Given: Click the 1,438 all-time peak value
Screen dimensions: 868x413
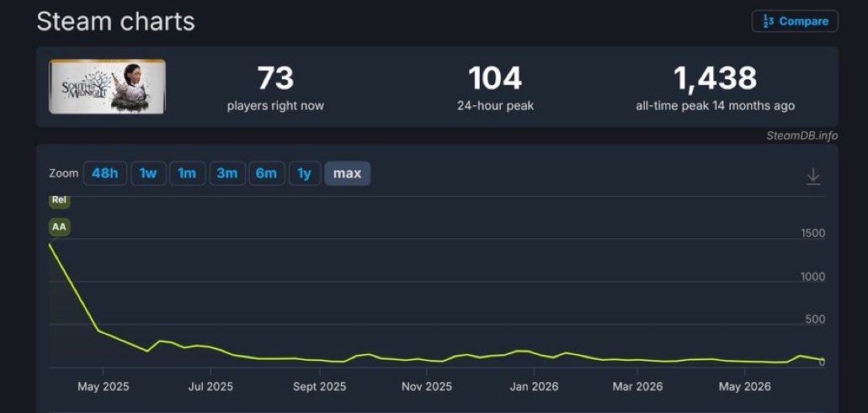Looking at the screenshot, I should pos(716,78).
